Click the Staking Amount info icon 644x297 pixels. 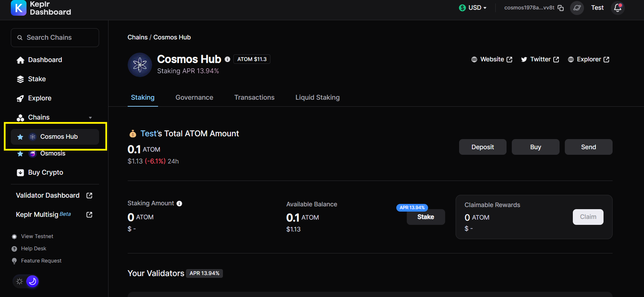pos(179,204)
